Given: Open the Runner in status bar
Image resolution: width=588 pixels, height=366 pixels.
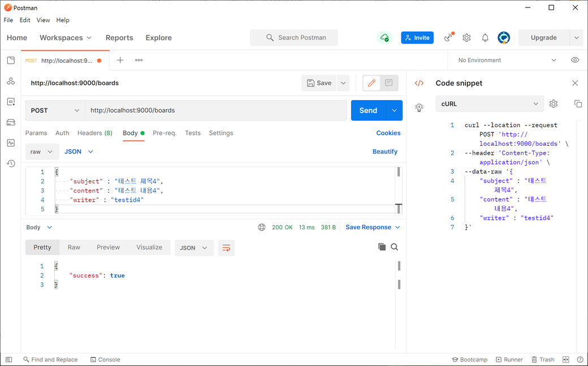Looking at the screenshot, I should tap(509, 360).
